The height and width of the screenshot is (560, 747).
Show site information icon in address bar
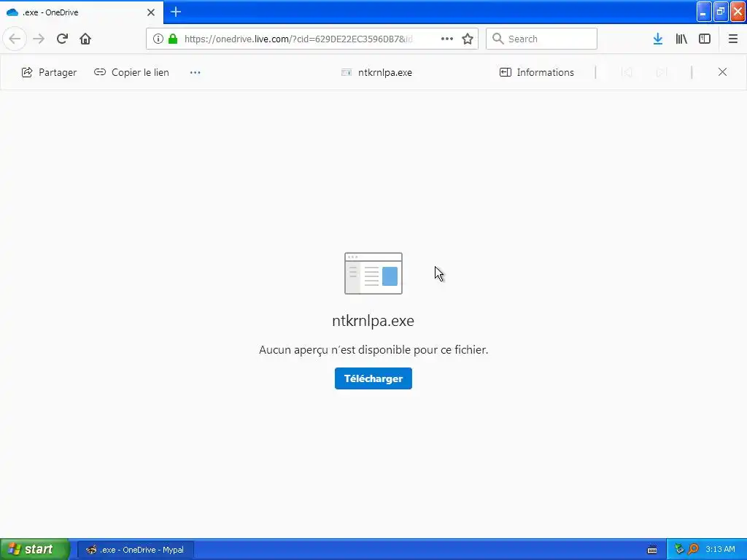158,39
